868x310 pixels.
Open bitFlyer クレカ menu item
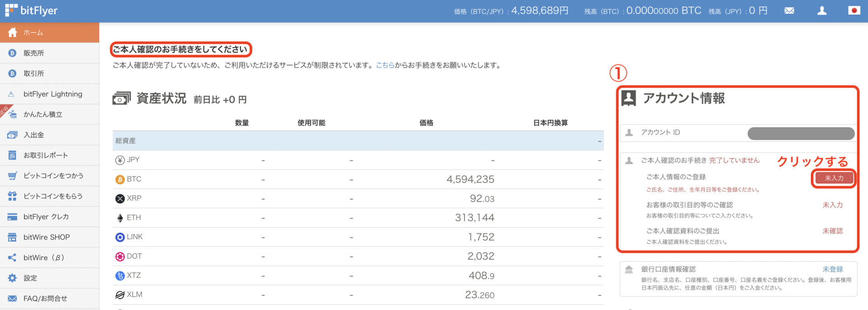[x=49, y=217]
